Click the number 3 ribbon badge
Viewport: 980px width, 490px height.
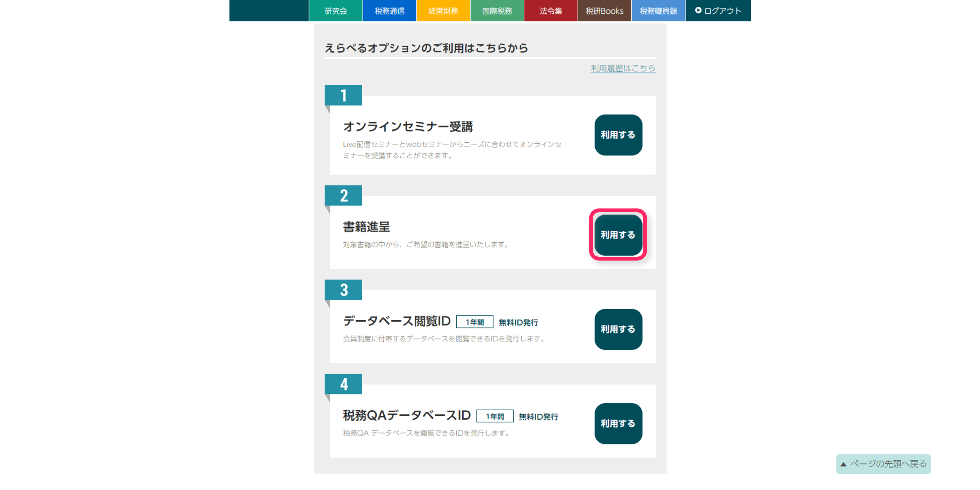343,290
